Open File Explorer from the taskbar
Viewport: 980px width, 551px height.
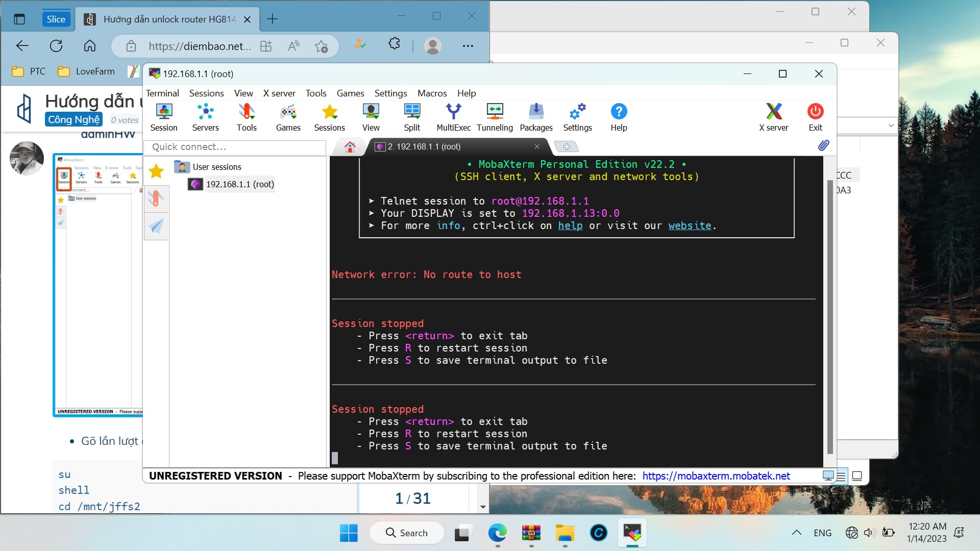coord(565,533)
